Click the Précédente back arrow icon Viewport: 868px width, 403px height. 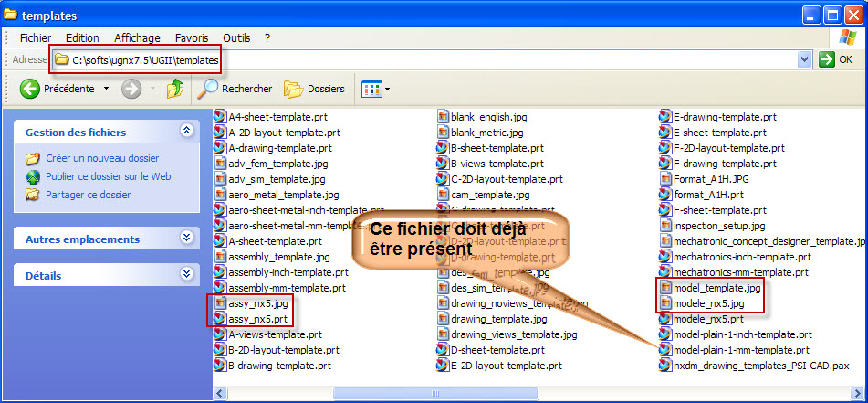tap(29, 89)
